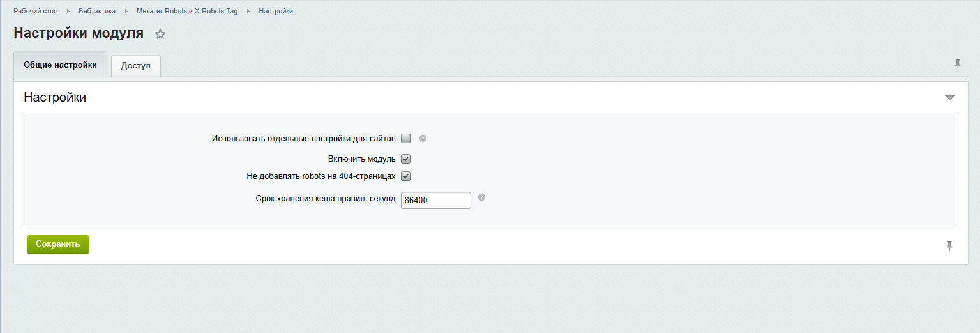Uncheck the 'Включить модуль' checkbox

(405, 159)
